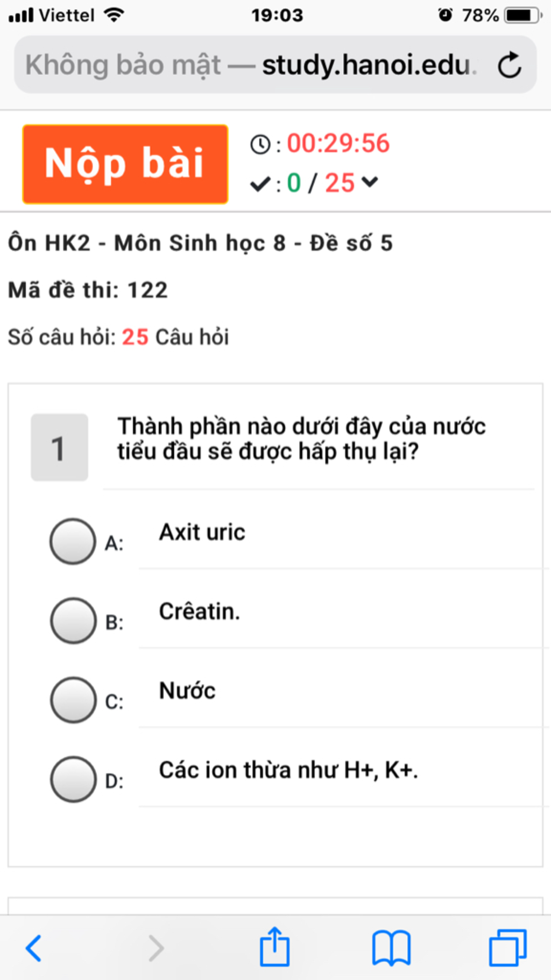
Task: Tap the 00:29:56 countdown timer
Action: click(x=338, y=143)
